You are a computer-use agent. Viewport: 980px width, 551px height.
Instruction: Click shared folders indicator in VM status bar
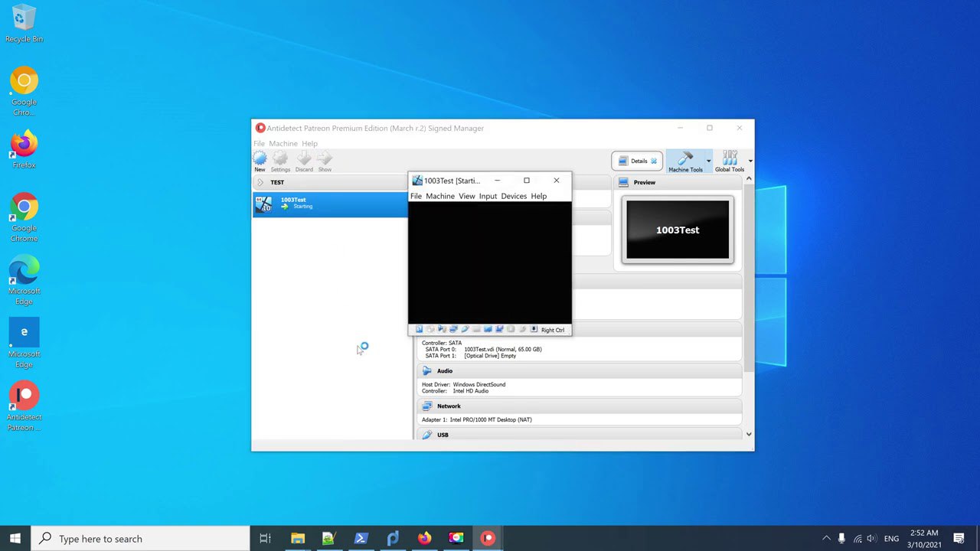476,330
